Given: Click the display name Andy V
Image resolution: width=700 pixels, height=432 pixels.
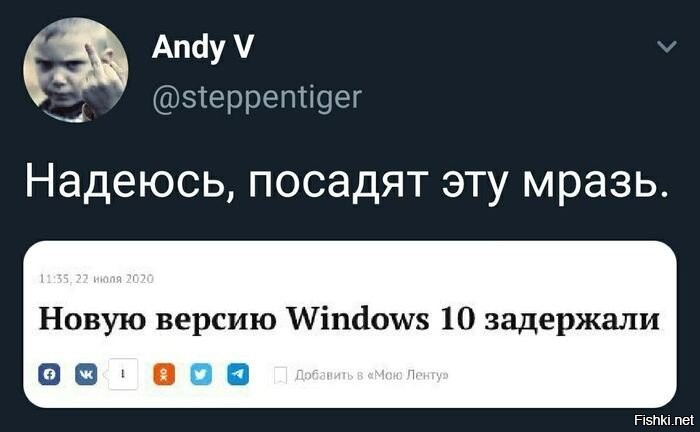Looking at the screenshot, I should tap(203, 48).
